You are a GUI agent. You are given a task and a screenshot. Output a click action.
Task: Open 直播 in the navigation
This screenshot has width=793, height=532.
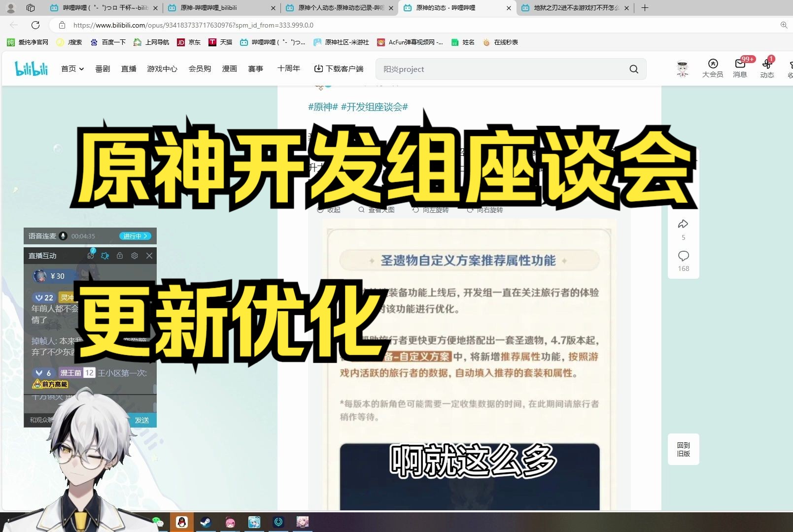[x=129, y=69]
